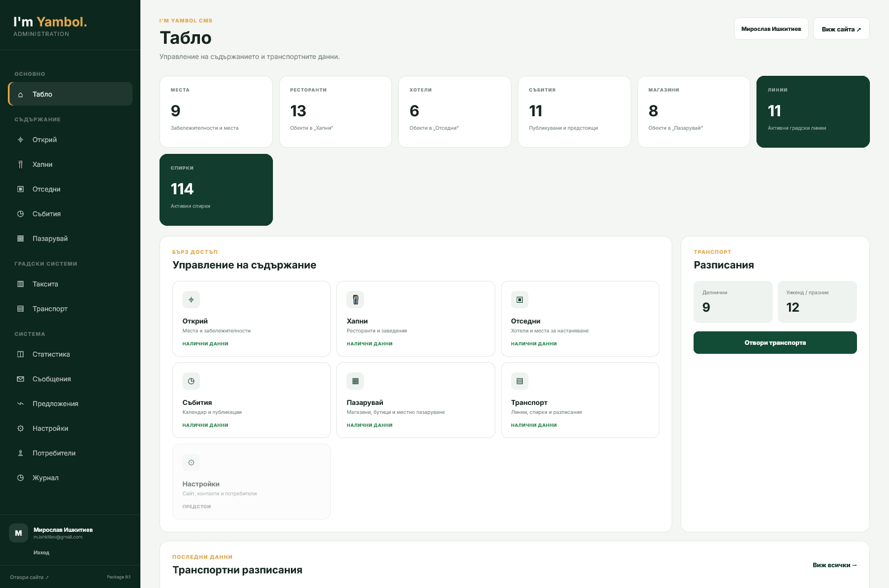Click the grid icon beside Пазарувай in sidebar
This screenshot has width=889, height=588.
[21, 239]
